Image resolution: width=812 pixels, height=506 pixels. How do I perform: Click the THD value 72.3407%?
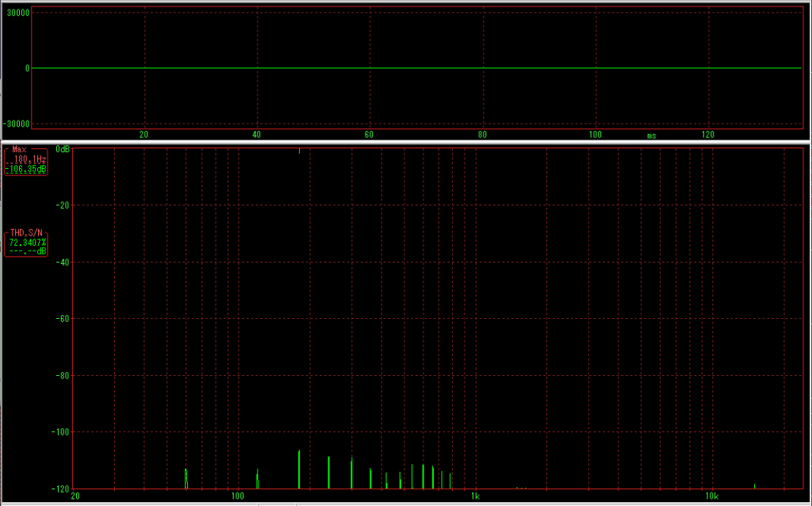point(28,242)
